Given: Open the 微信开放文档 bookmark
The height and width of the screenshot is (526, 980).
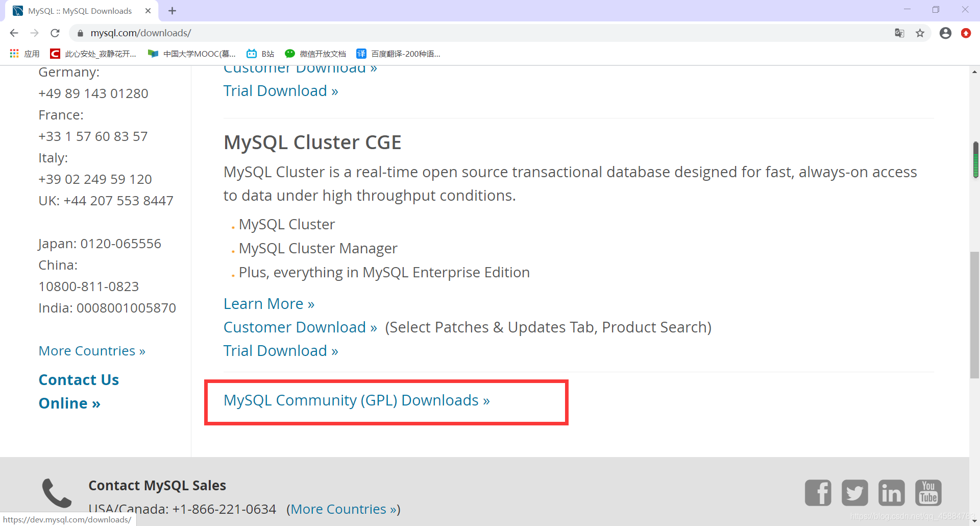Looking at the screenshot, I should point(315,54).
